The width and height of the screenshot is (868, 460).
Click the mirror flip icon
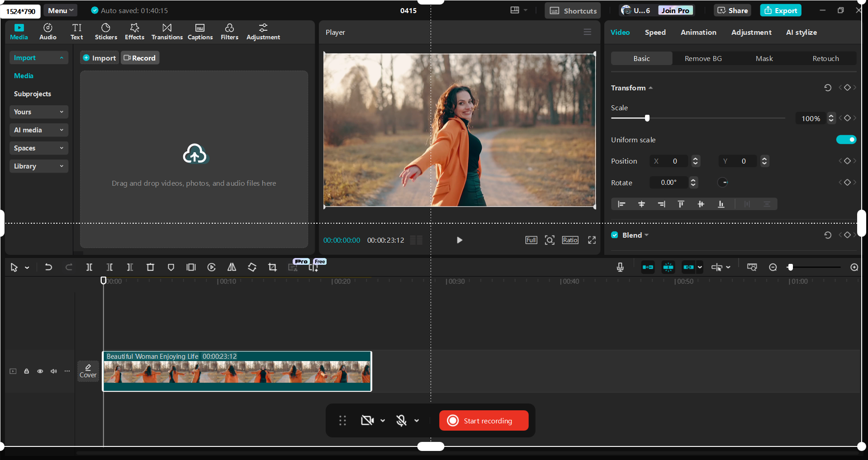(x=232, y=268)
